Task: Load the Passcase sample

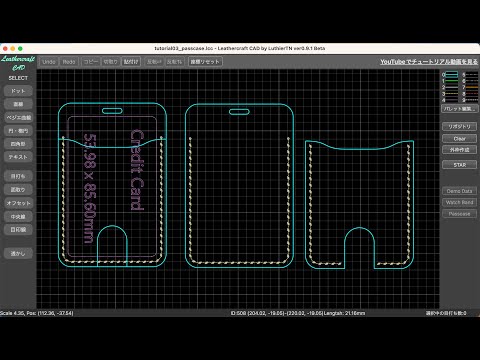Action: click(x=460, y=214)
